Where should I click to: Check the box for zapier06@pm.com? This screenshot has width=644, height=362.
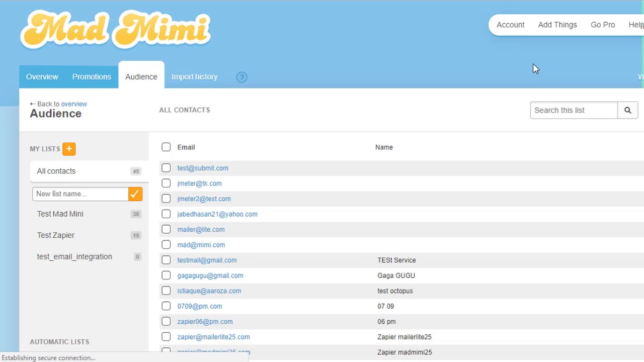coord(166,321)
